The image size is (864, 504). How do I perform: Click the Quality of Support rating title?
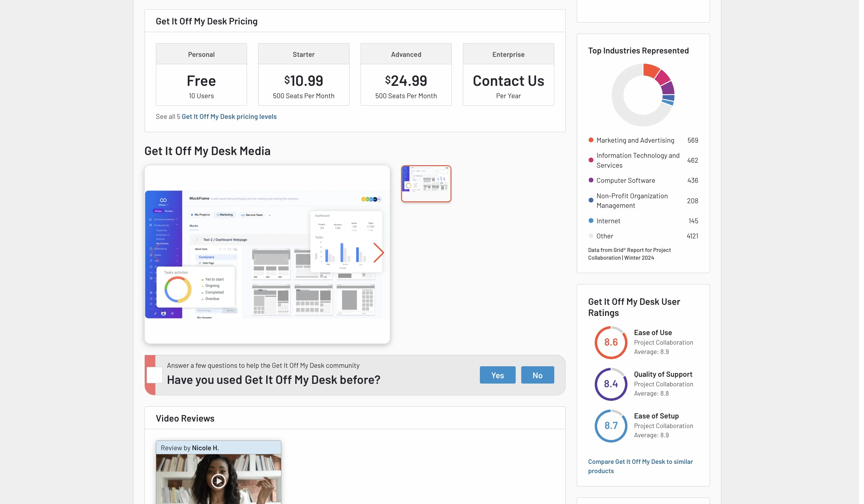click(663, 374)
